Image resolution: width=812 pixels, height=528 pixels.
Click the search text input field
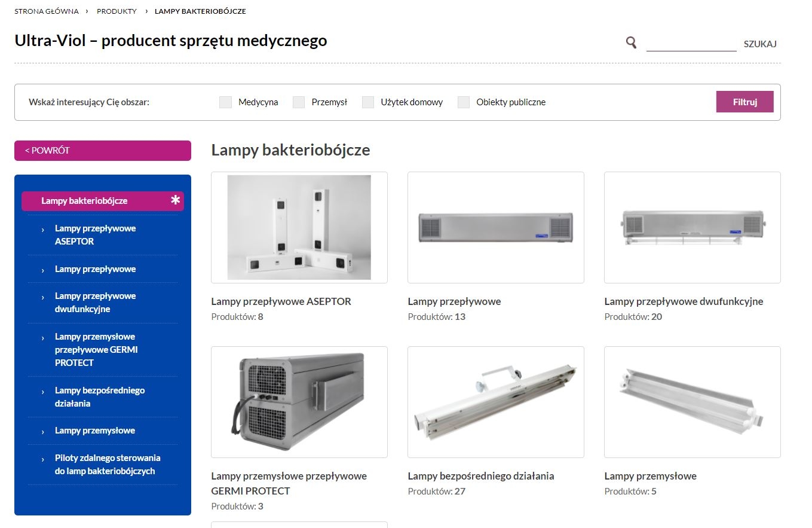pos(691,44)
